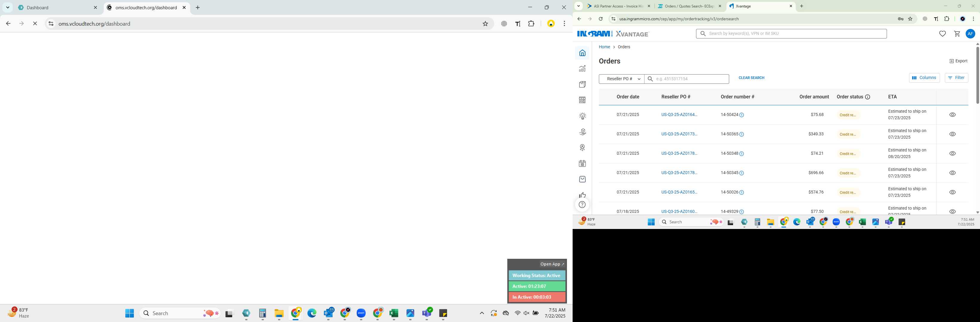Image resolution: width=980 pixels, height=322 pixels.
Task: Click the Export icon button on Orders page
Action: (x=958, y=61)
